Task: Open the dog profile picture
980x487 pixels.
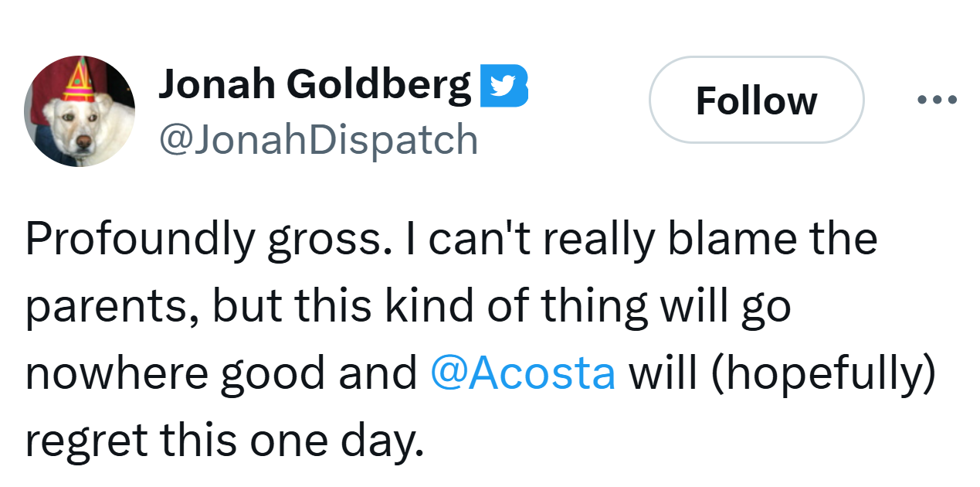Action: click(80, 111)
